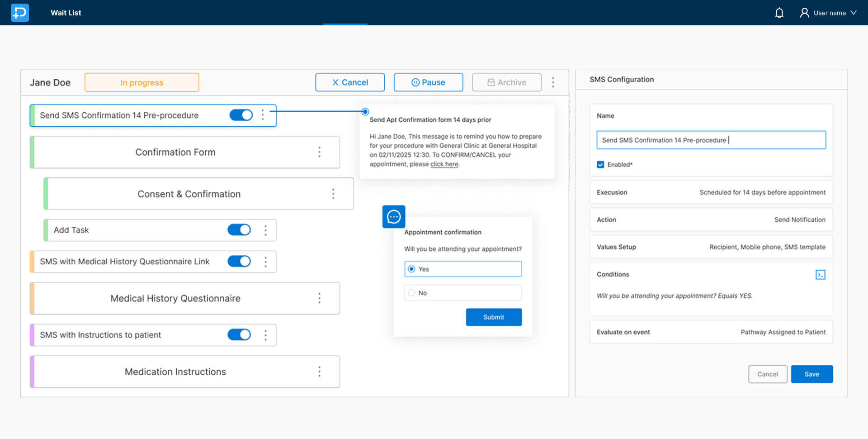This screenshot has width=868, height=439.
Task: Open Confirmation Form three-dot menu
Action: click(x=319, y=152)
